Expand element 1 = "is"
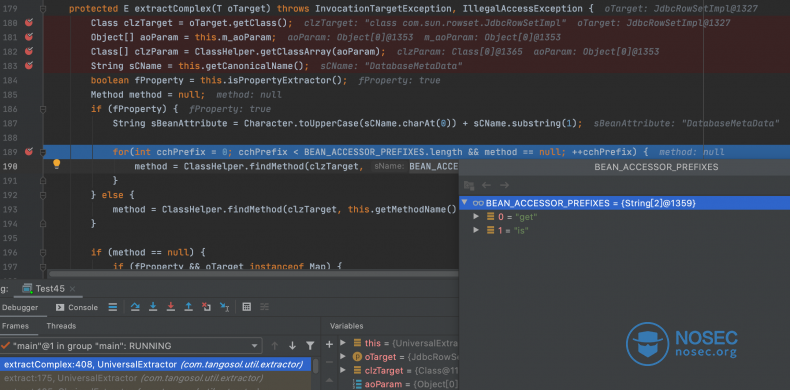The width and height of the screenshot is (790, 390). pos(476,230)
